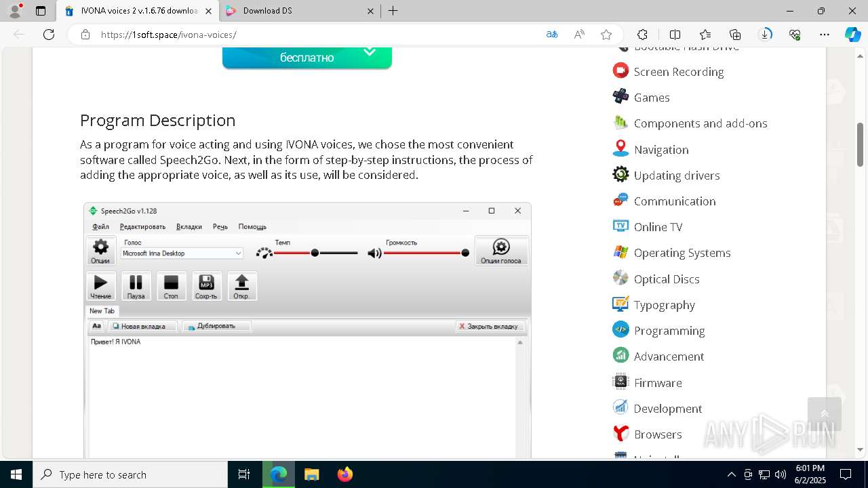Image resolution: width=868 pixels, height=488 pixels.
Task: Click the translate page icon
Action: 552,35
